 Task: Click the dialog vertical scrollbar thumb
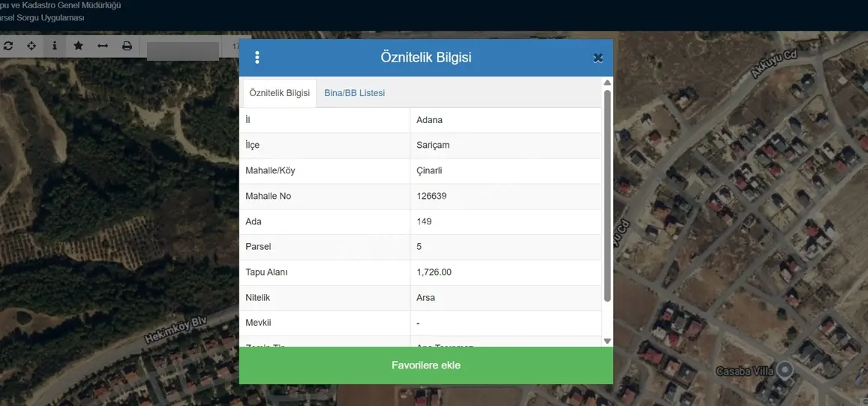click(x=607, y=195)
